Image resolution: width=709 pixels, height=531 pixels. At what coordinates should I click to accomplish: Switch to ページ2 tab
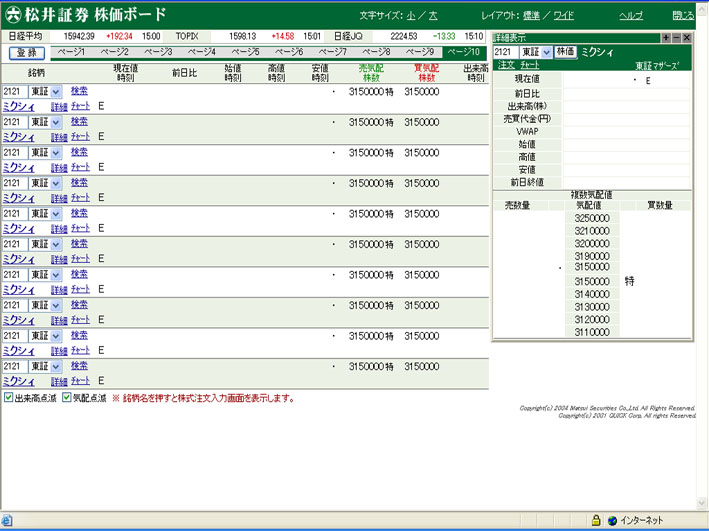coord(115,52)
